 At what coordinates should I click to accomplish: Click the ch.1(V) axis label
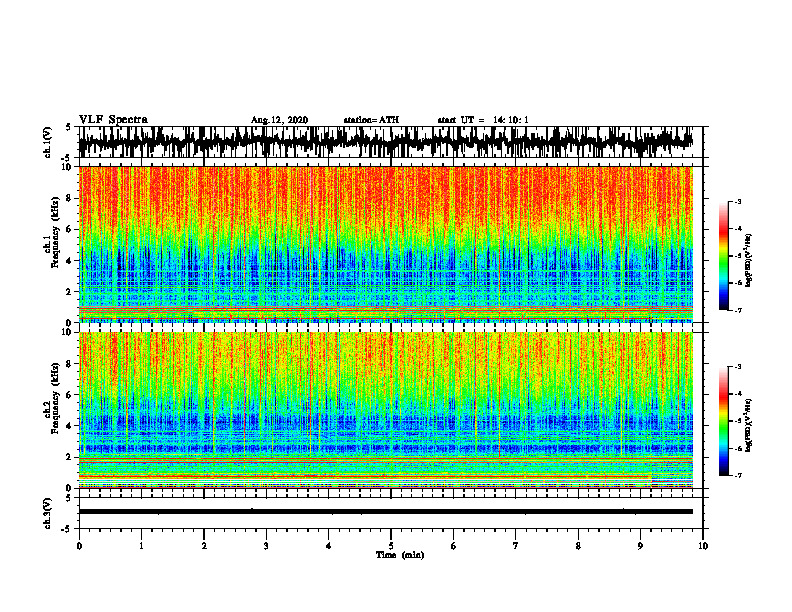[x=48, y=142]
